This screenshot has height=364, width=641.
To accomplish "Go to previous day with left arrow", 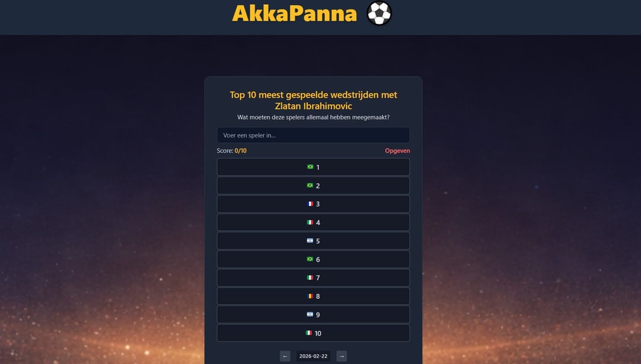I will click(285, 356).
